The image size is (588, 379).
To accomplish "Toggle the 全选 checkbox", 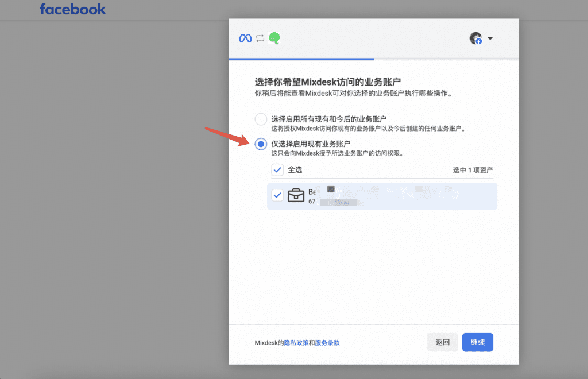I will (x=277, y=170).
